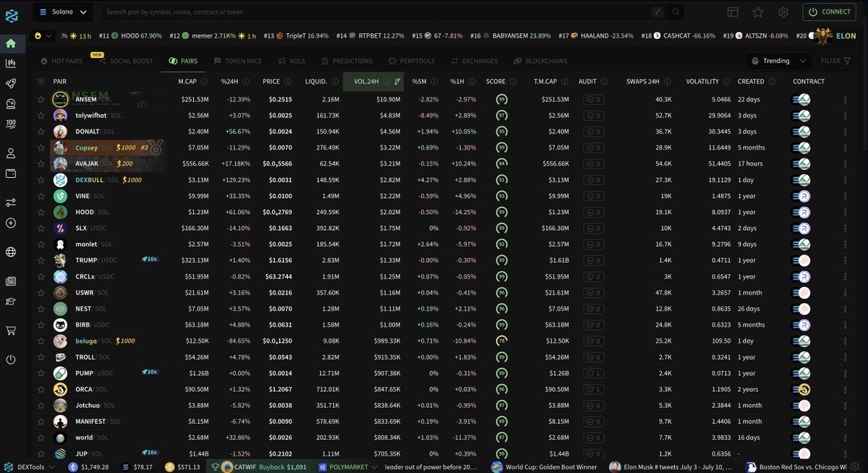Open the TROLL row three-dot options menu
Viewport: 868px width, 473px height.
click(844, 357)
